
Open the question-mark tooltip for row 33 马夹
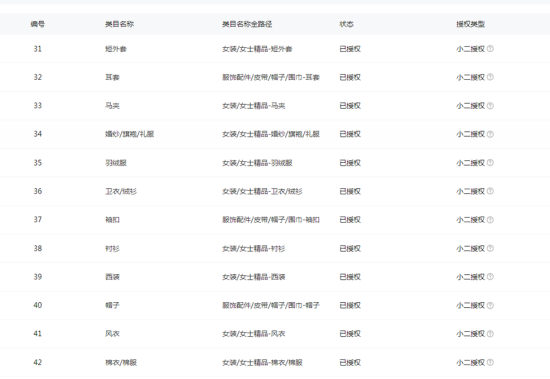coord(490,106)
